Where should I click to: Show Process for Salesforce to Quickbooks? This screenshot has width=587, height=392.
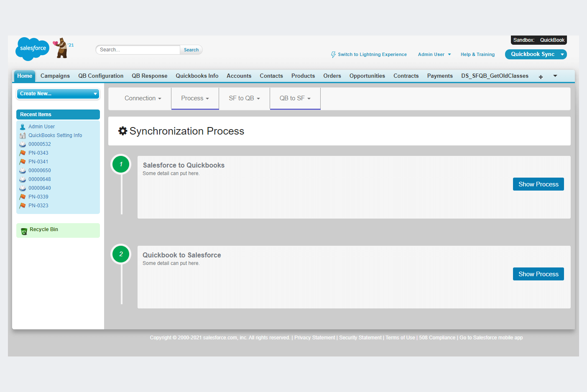pyautogui.click(x=538, y=184)
